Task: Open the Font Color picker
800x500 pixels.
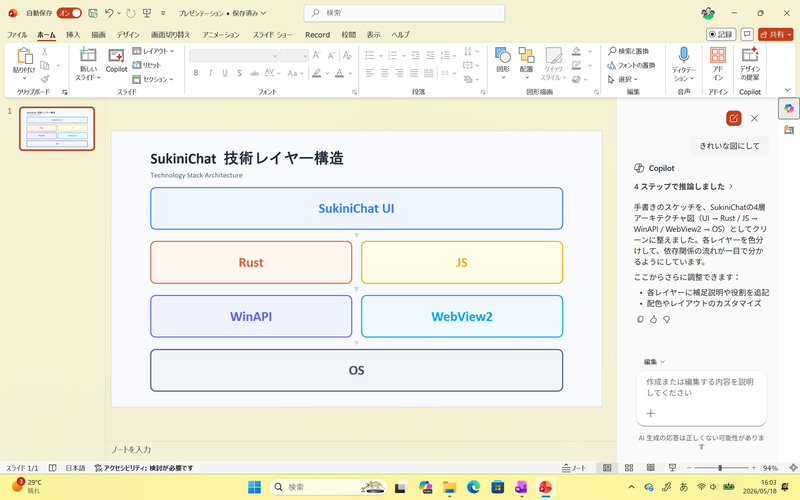Action: tap(339, 73)
